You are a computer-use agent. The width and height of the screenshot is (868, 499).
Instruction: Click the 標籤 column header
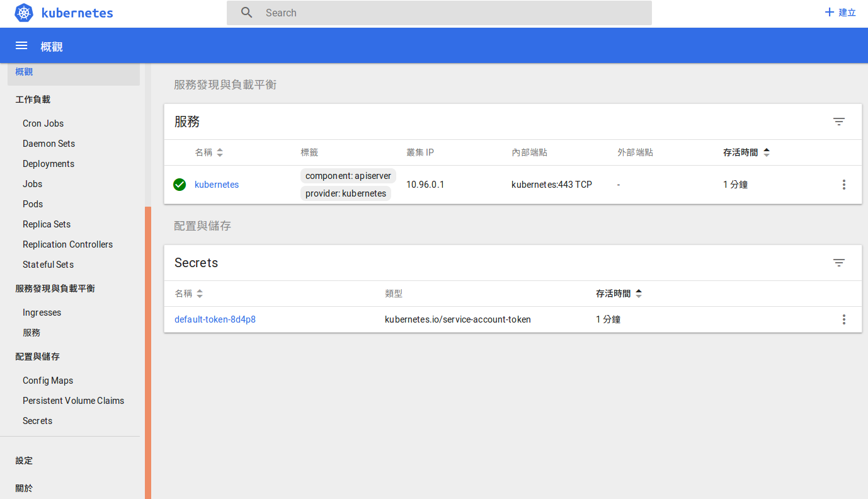point(309,152)
